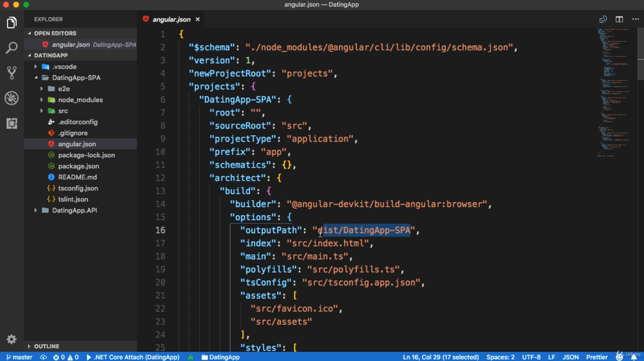Click line number 16 in gutter
The width and height of the screenshot is (644, 361).
point(160,230)
